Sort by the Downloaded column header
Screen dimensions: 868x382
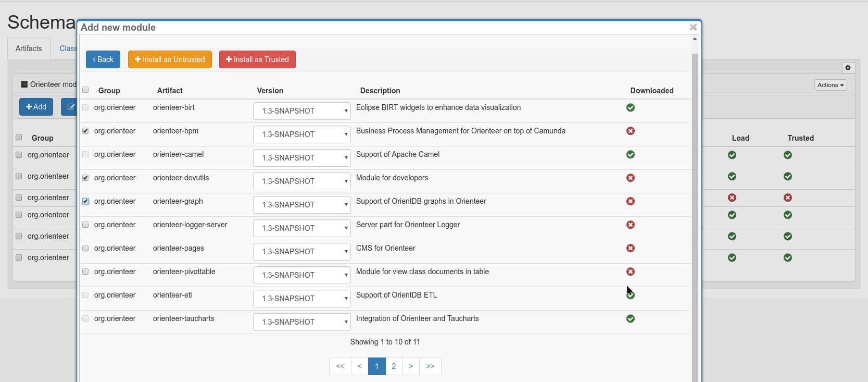(652, 91)
